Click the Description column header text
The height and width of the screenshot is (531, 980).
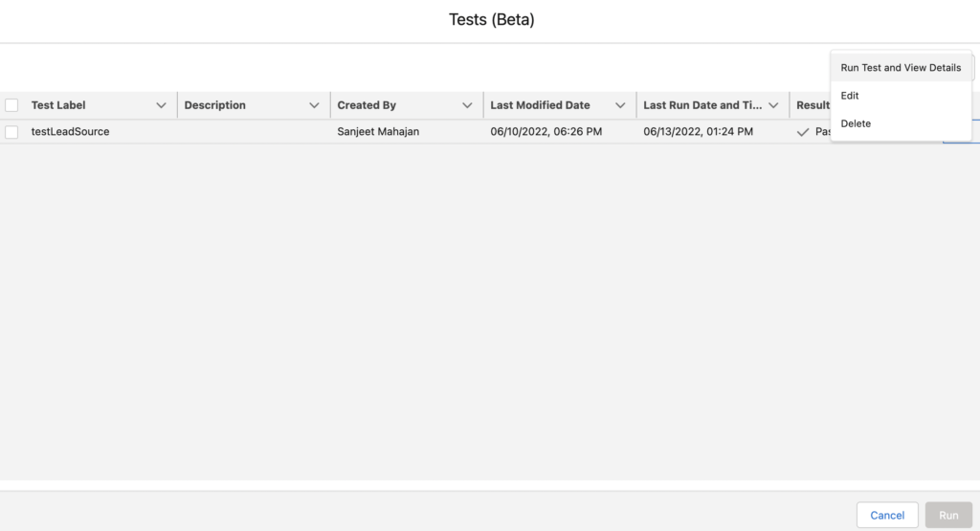coord(215,105)
